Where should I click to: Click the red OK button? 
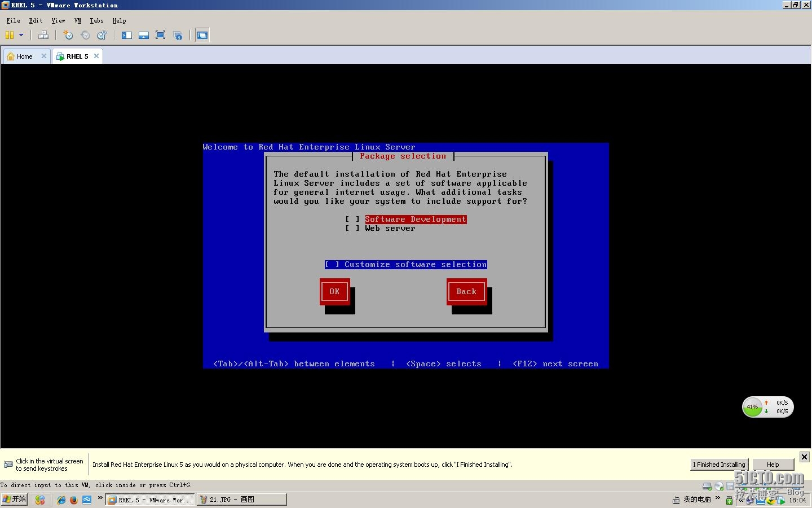pos(334,292)
